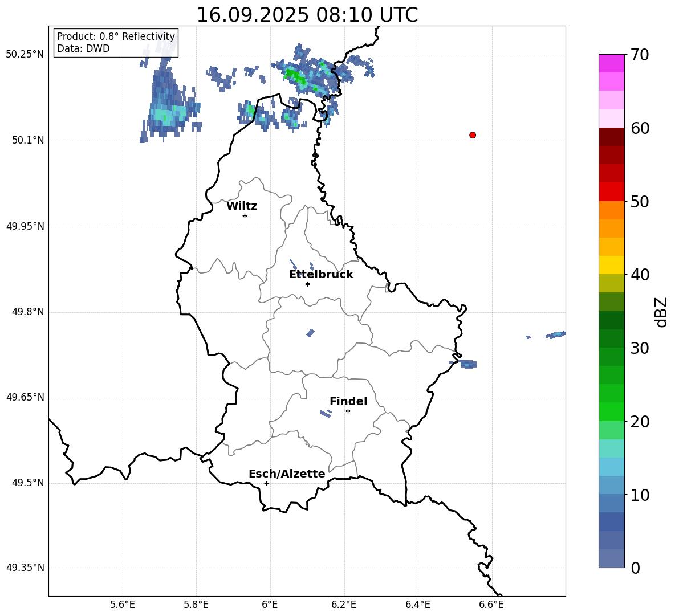675x616 pixels.
Task: Click the 0 tick label on colorbar
Action: click(635, 568)
